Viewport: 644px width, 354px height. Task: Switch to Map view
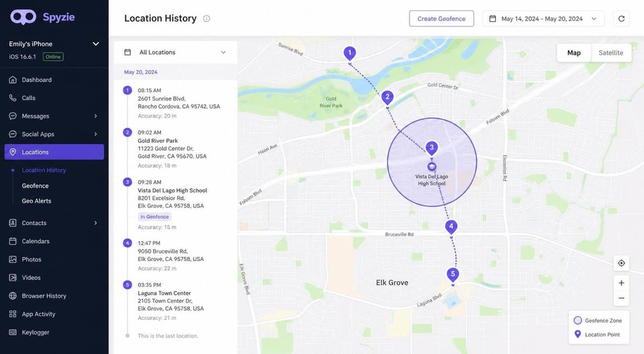574,53
